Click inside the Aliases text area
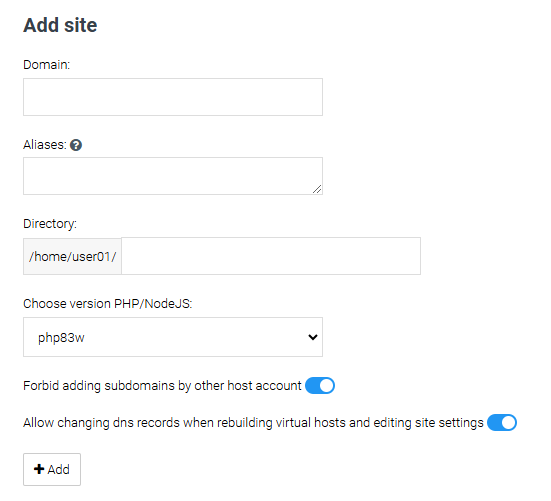551x501 pixels. point(173,176)
